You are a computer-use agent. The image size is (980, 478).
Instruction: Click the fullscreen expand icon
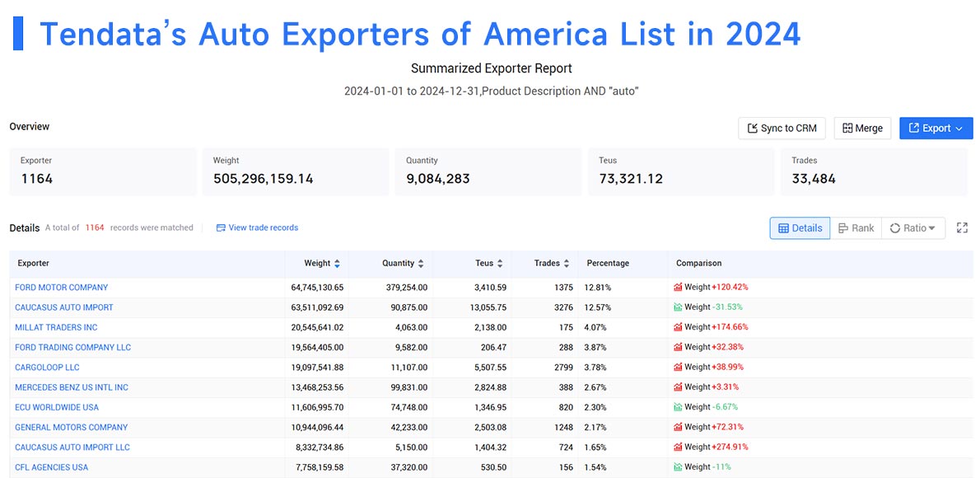[962, 228]
